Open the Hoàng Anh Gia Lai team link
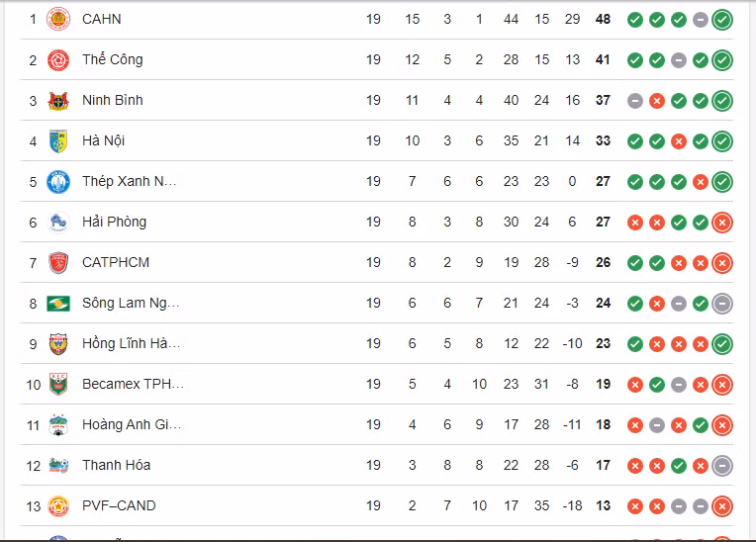This screenshot has height=542, width=756. point(131,424)
